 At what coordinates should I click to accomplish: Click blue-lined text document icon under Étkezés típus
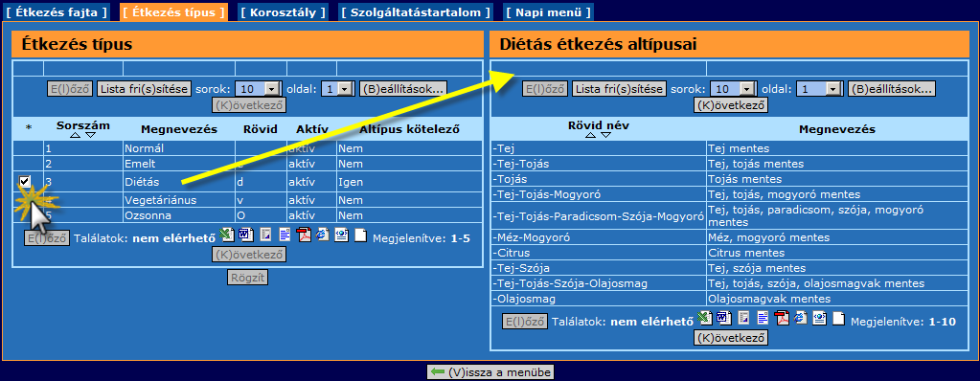tap(285, 235)
